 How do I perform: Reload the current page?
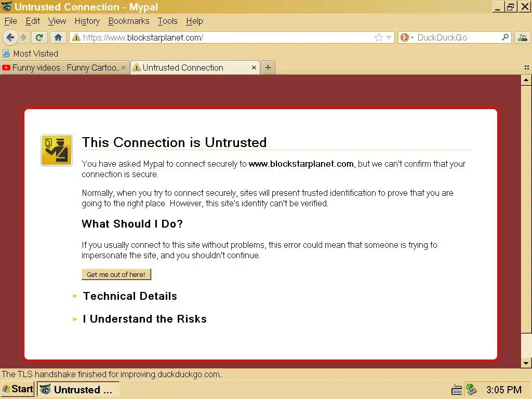coord(39,37)
